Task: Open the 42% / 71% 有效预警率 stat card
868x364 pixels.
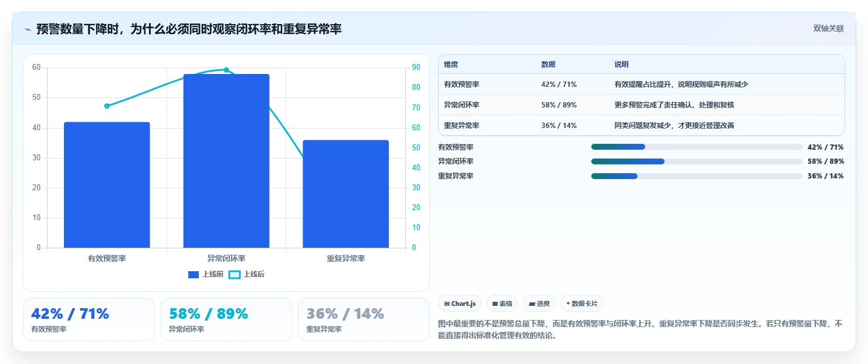Action: pos(89,319)
